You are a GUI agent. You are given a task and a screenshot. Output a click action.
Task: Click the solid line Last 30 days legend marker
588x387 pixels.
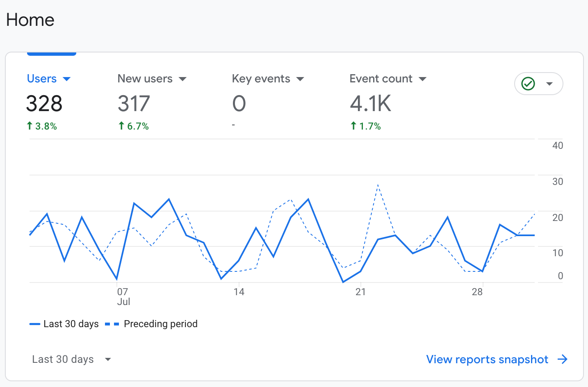click(x=34, y=324)
